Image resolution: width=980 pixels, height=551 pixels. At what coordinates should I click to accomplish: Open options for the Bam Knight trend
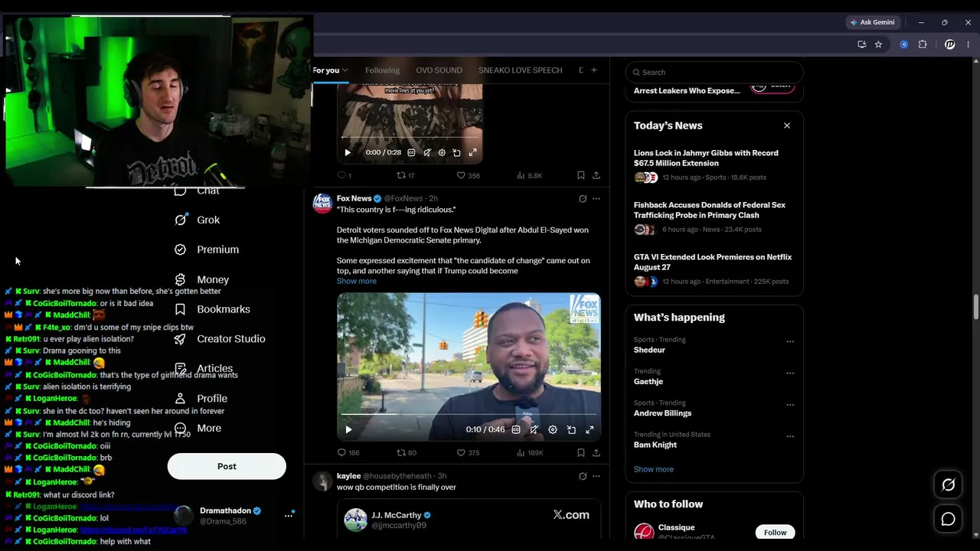click(x=790, y=436)
